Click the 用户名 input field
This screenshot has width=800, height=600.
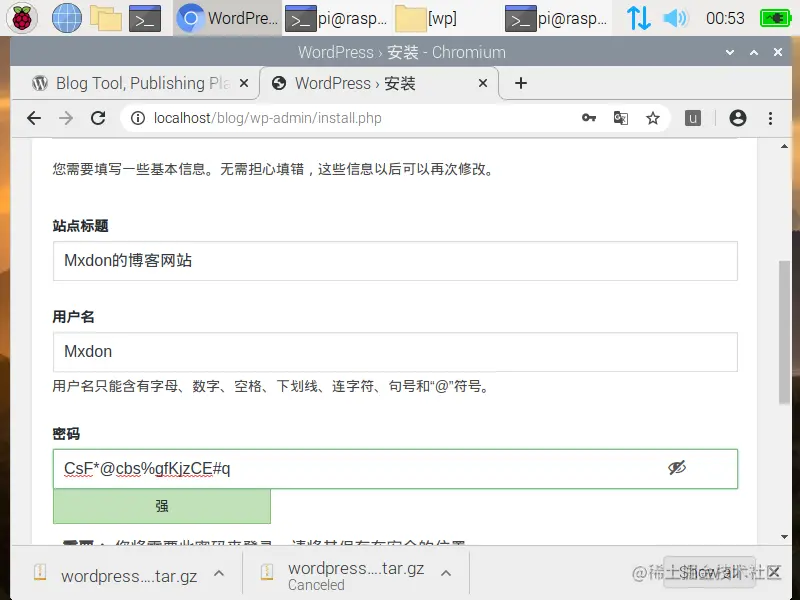395,352
